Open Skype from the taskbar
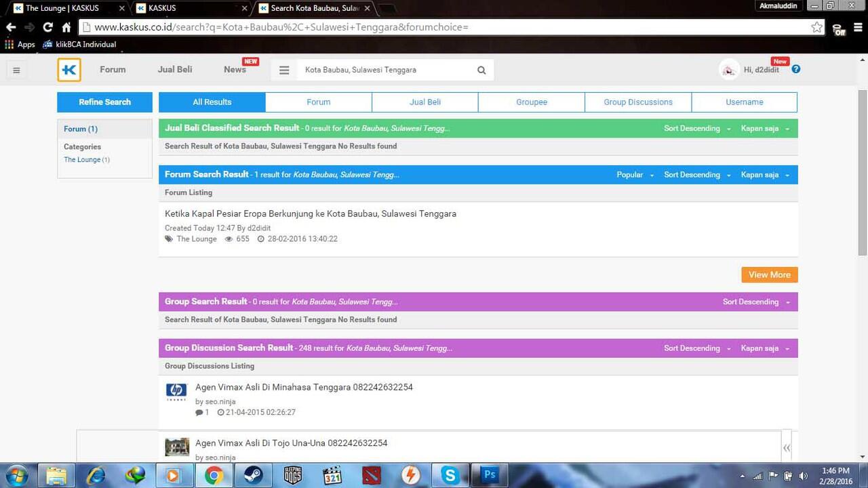 [450, 475]
